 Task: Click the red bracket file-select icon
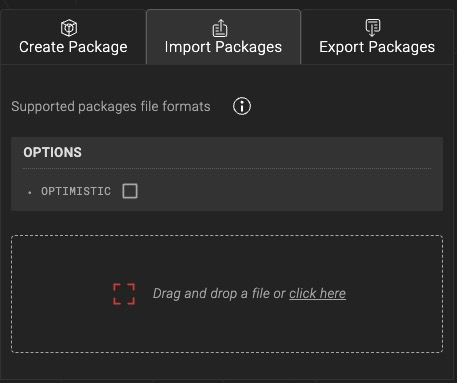coord(124,294)
